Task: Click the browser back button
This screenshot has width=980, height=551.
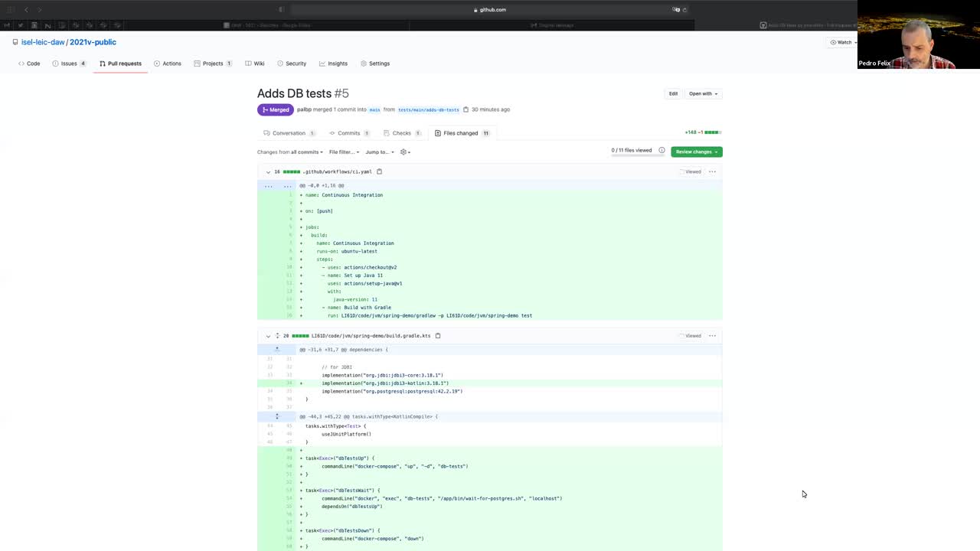Action: point(26,10)
